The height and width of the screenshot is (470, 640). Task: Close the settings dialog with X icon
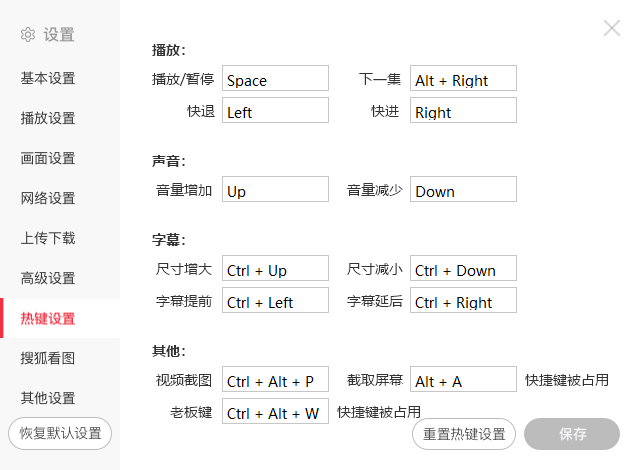[612, 28]
